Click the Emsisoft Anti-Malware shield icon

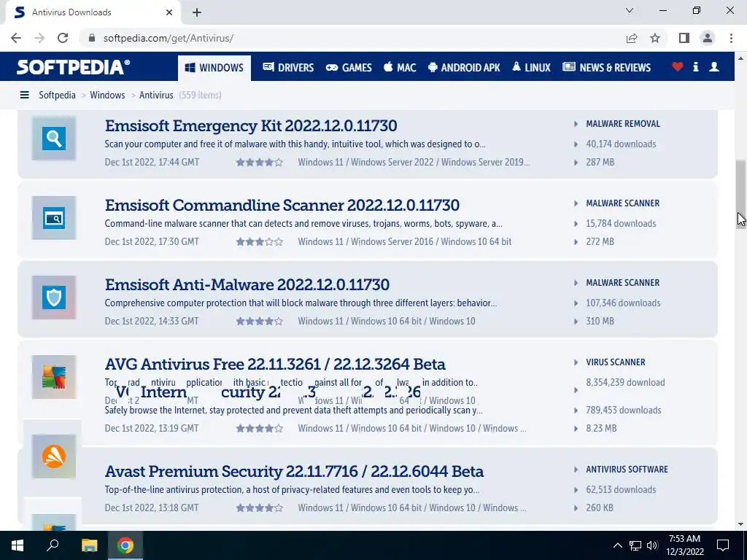pyautogui.click(x=54, y=297)
